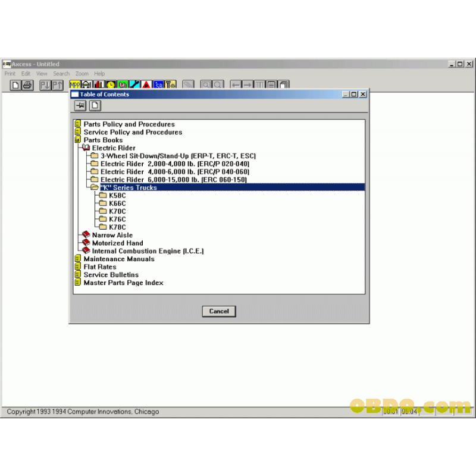This screenshot has width=476, height=476.
Task: Open the Edit menu
Action: coord(26,73)
